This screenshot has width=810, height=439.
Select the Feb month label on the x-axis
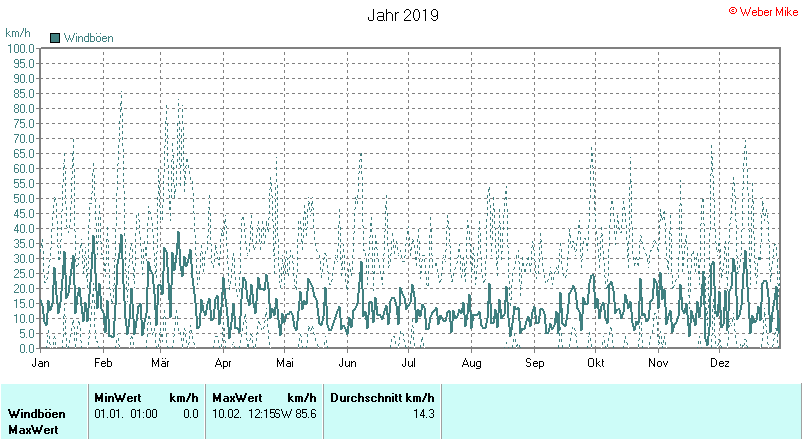coord(102,363)
